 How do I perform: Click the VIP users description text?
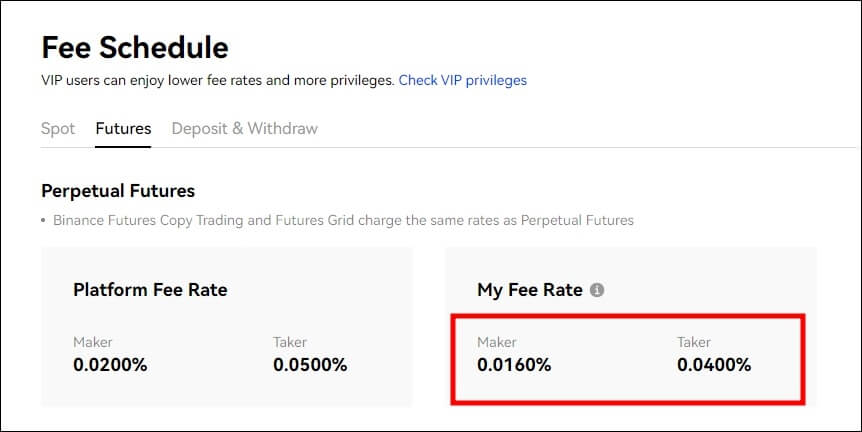(218, 80)
